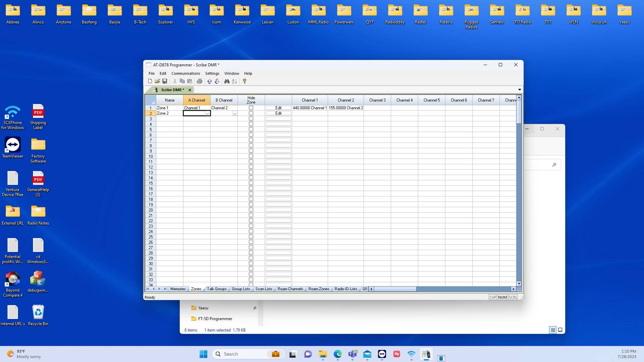Click the horizontal scrollbar thumb of grid

(x=395, y=289)
